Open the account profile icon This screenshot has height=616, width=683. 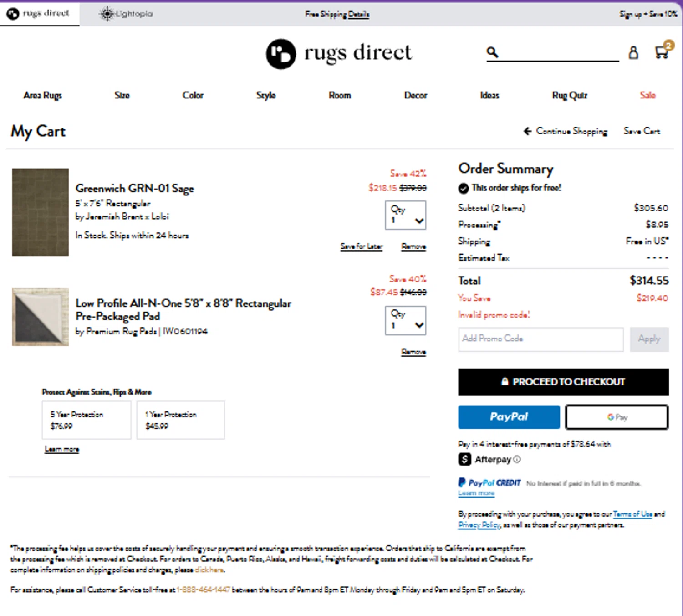633,53
